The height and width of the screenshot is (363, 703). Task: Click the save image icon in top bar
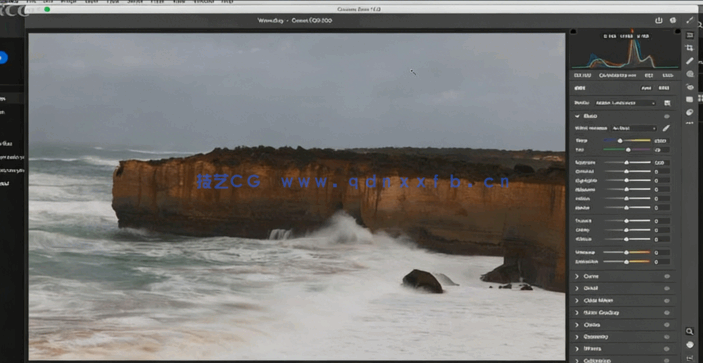[659, 20]
